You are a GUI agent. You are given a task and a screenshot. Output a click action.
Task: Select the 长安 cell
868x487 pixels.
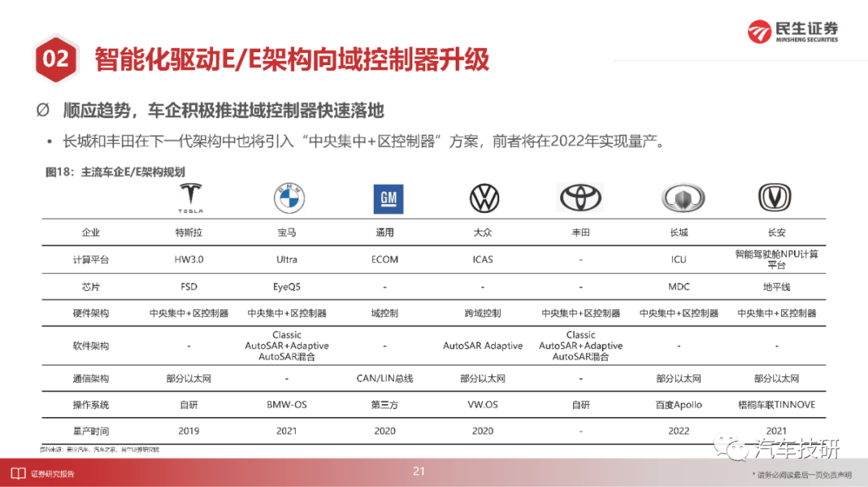point(776,233)
